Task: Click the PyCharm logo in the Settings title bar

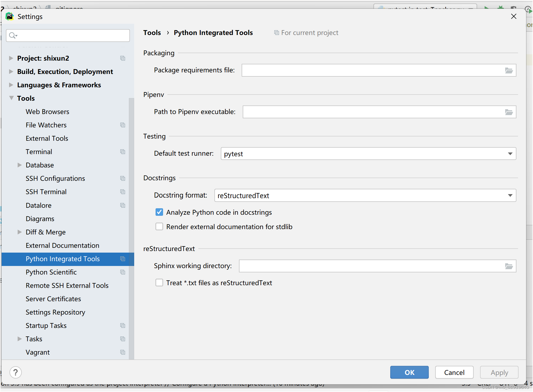Action: click(x=10, y=17)
